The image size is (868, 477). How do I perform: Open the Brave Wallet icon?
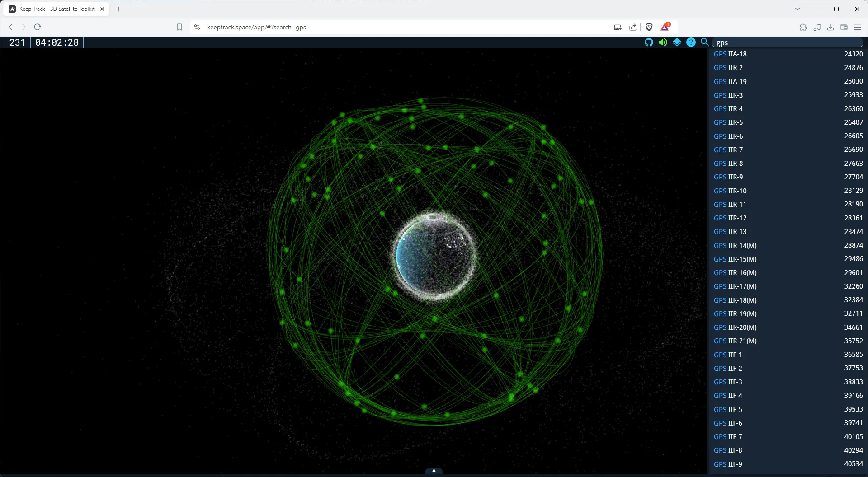(844, 27)
